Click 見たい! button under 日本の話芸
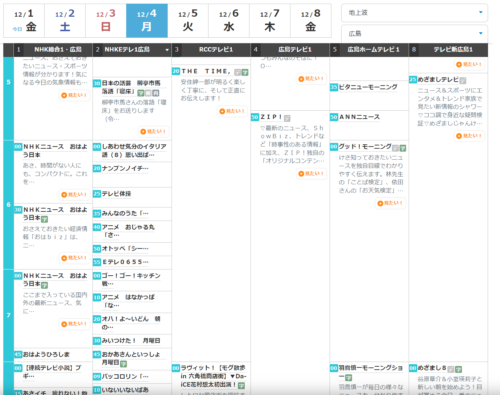This screenshot has width=500, height=395. coord(153,132)
